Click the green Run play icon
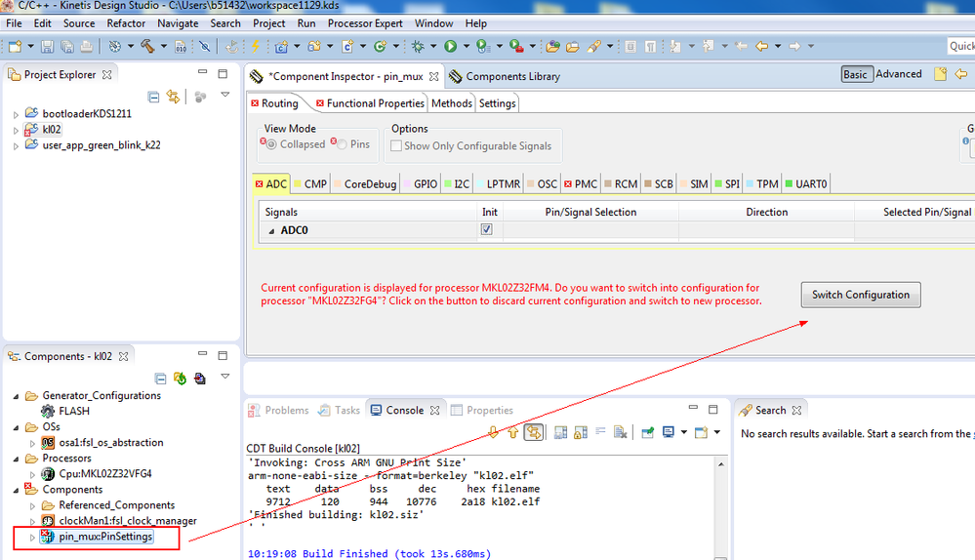Viewport: 975px width, 560px height. [451, 46]
